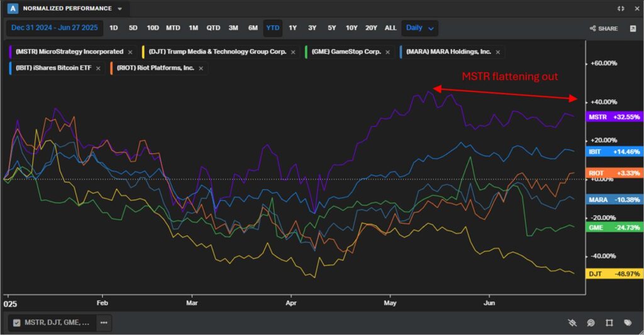Open the Dec 31 2024 - Jun 27 2025 date range
The width and height of the screenshot is (644, 335).
tap(55, 28)
